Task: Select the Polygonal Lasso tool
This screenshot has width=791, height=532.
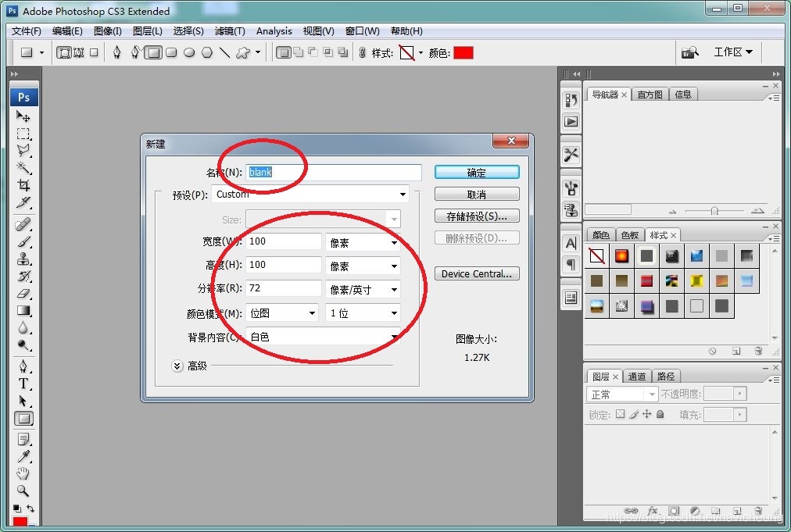Action: [x=23, y=150]
